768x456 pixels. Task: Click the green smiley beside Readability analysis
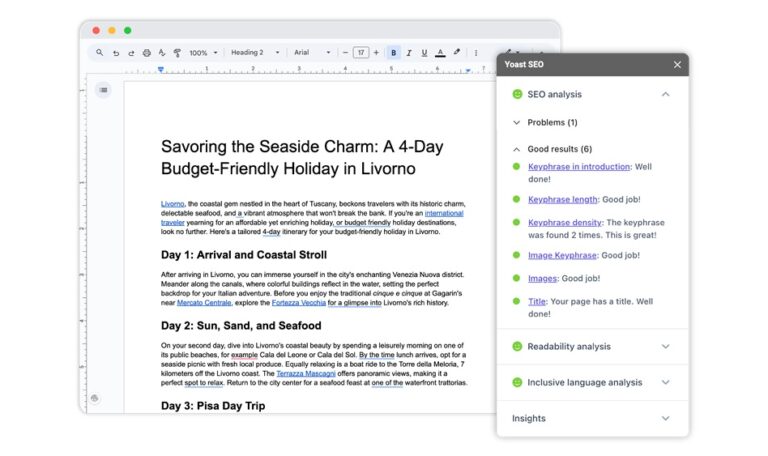pos(517,346)
